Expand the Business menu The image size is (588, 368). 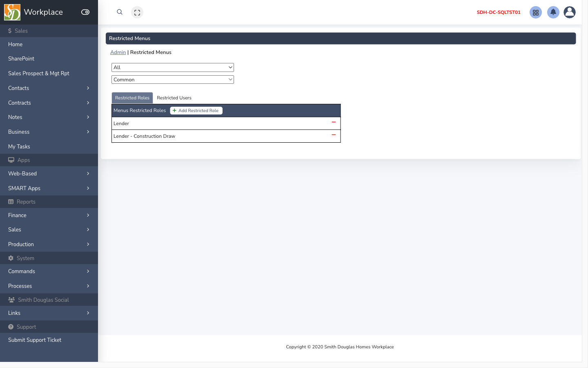click(x=49, y=132)
